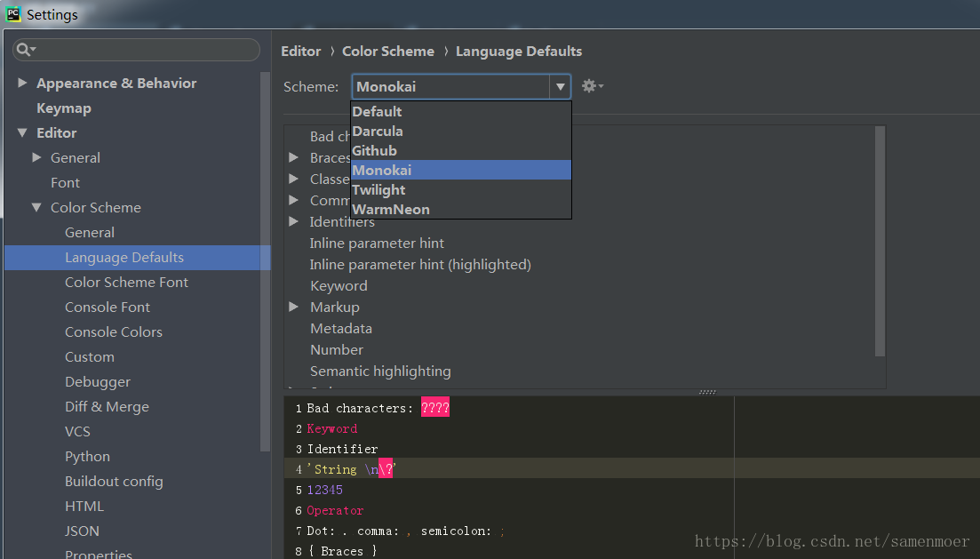The width and height of the screenshot is (980, 559).
Task: Open Font settings under Editor
Action: coord(65,182)
